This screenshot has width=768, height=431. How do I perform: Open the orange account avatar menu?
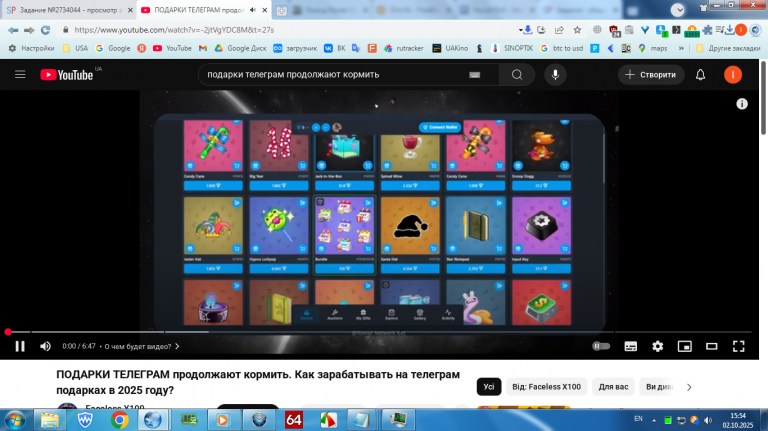coord(733,74)
